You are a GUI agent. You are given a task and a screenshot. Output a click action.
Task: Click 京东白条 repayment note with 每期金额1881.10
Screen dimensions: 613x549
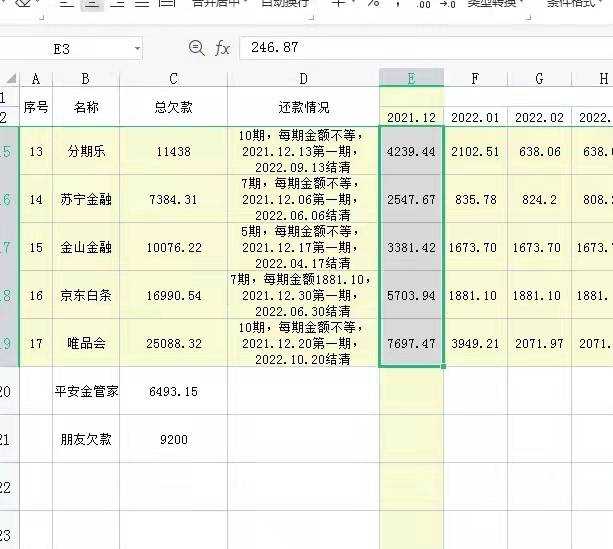(303, 295)
